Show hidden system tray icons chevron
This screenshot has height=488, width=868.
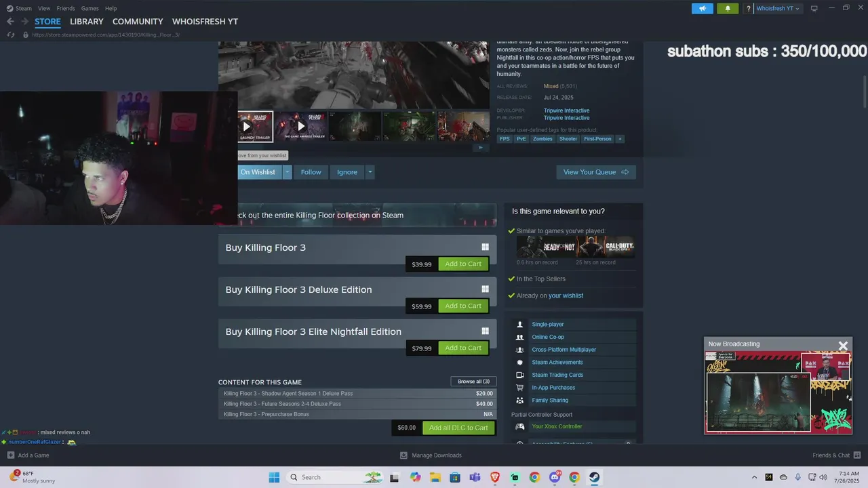point(754,477)
